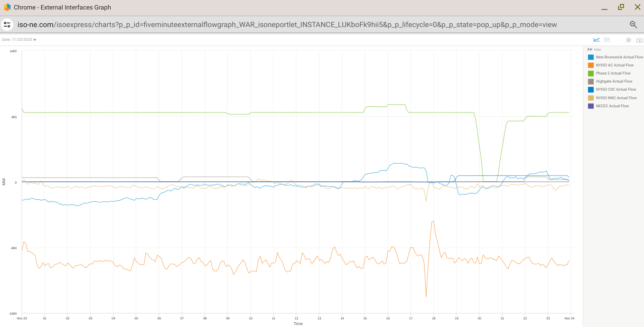Click NYISO NNC Actual Flow legend entry

[x=616, y=98]
